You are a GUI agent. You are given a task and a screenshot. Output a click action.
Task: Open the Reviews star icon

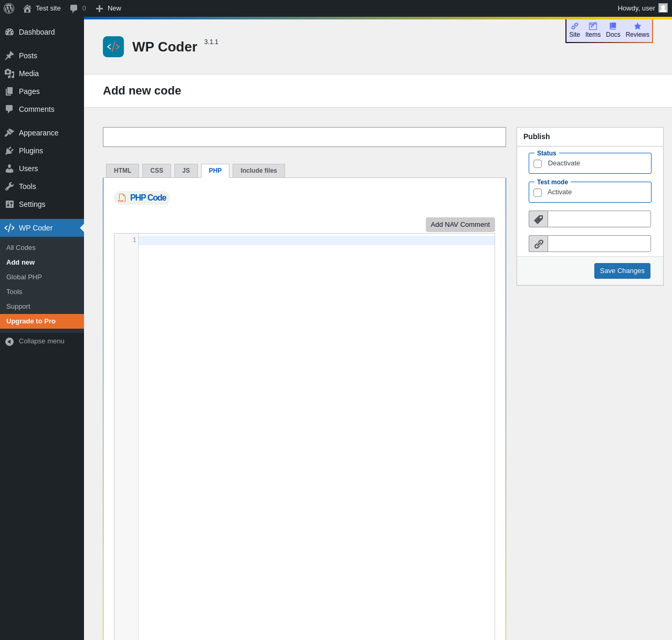tap(637, 26)
